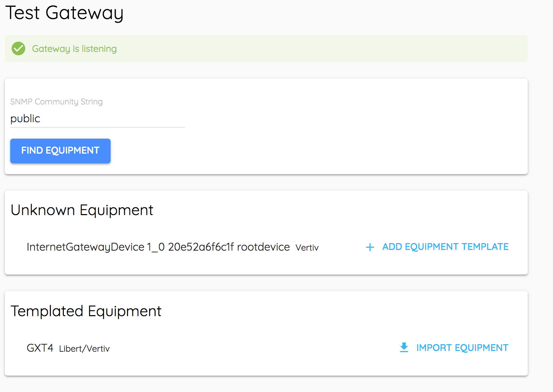Click the Test Gateway page title
Image resolution: width=553 pixels, height=392 pixels.
click(65, 13)
